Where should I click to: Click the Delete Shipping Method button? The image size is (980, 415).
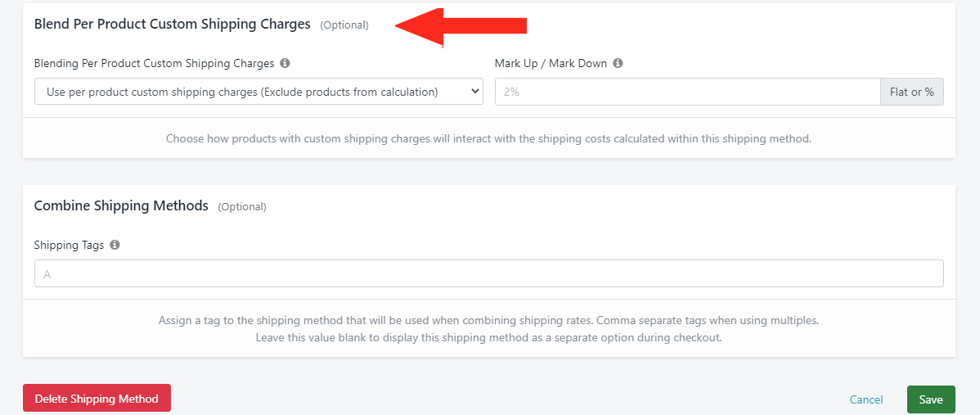[97, 399]
